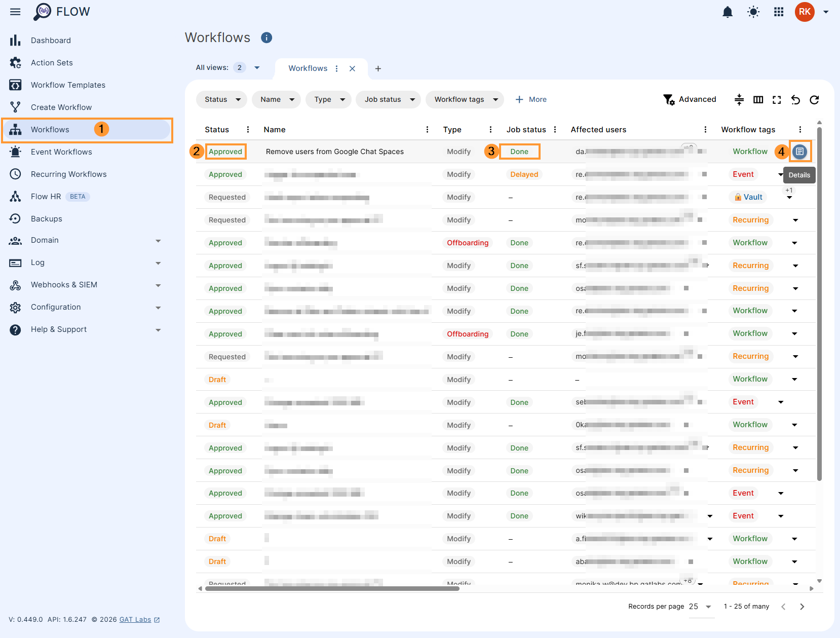Click the vertical table scrollbar

tap(819, 304)
